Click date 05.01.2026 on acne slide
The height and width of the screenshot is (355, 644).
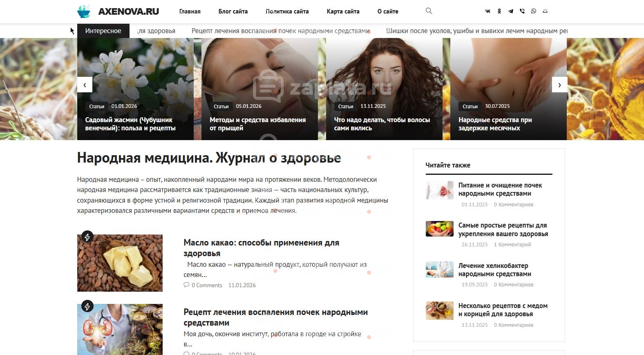coord(248,106)
